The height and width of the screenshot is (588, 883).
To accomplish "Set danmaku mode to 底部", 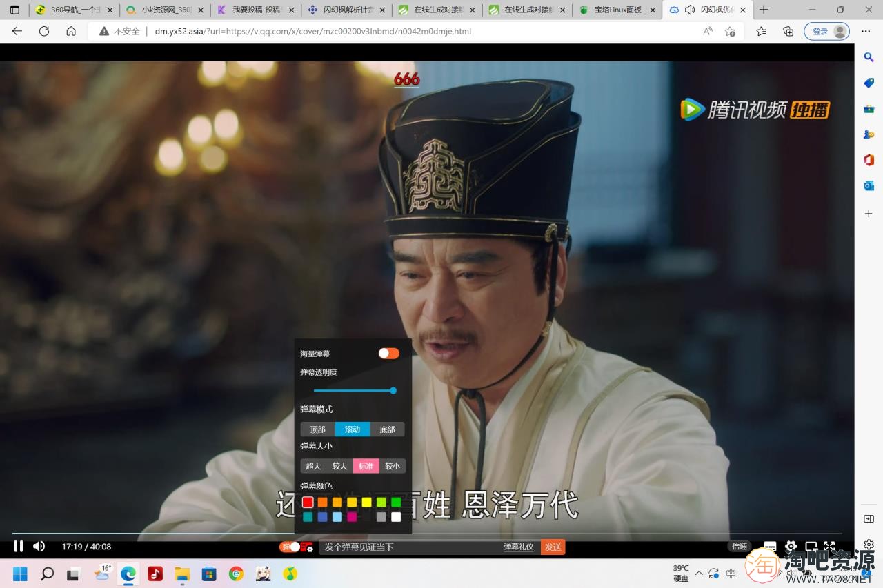I will click(x=387, y=429).
